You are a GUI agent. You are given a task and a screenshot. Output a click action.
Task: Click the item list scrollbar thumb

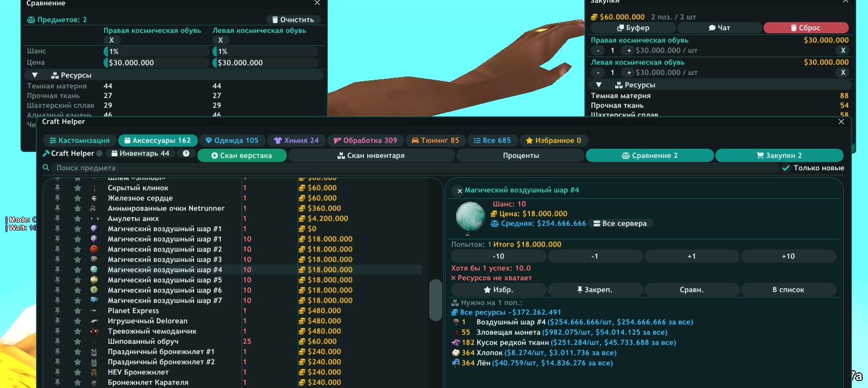pyautogui.click(x=436, y=300)
